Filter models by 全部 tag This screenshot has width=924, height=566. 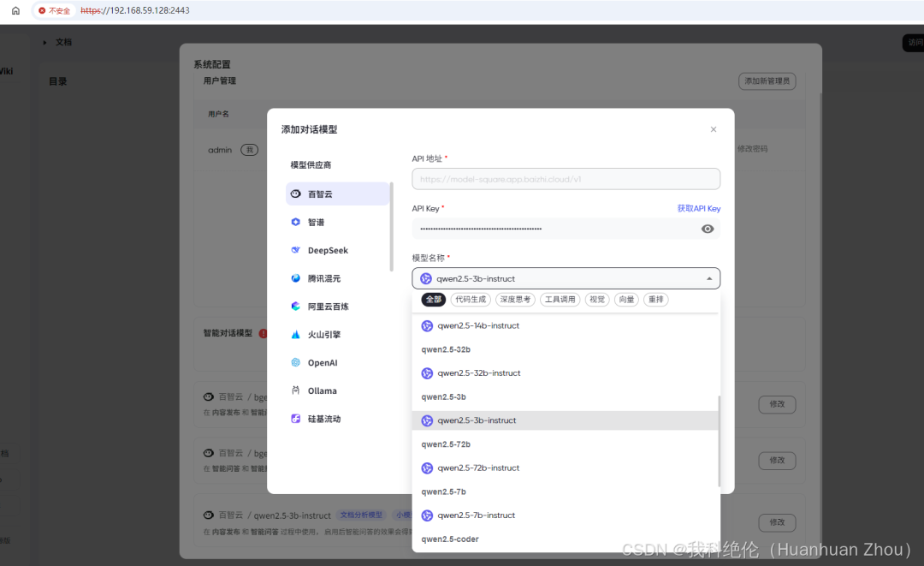(434, 300)
